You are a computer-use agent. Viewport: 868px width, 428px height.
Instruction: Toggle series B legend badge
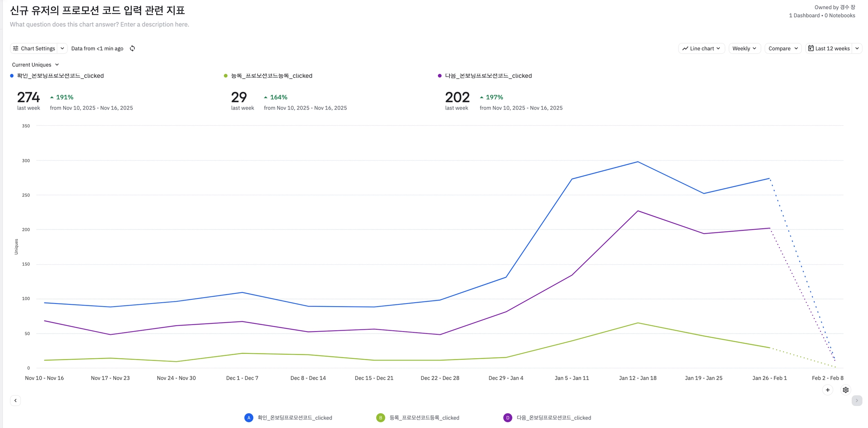381,418
